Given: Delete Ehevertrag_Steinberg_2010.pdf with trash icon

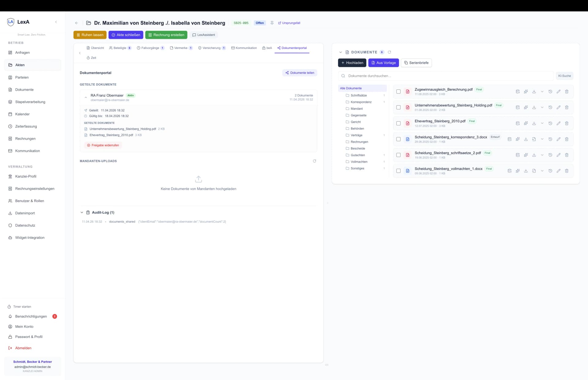Looking at the screenshot, I should (x=567, y=123).
